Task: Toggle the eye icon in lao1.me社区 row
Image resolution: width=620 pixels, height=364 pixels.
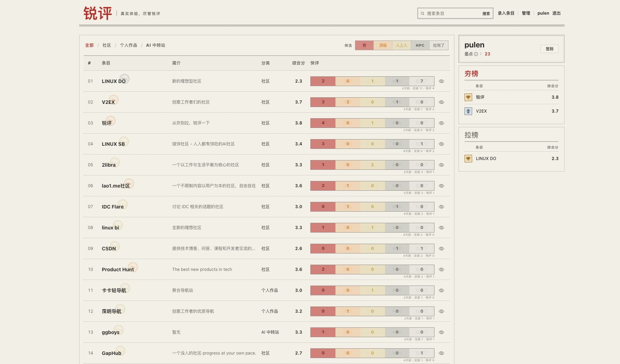Action: (441, 186)
